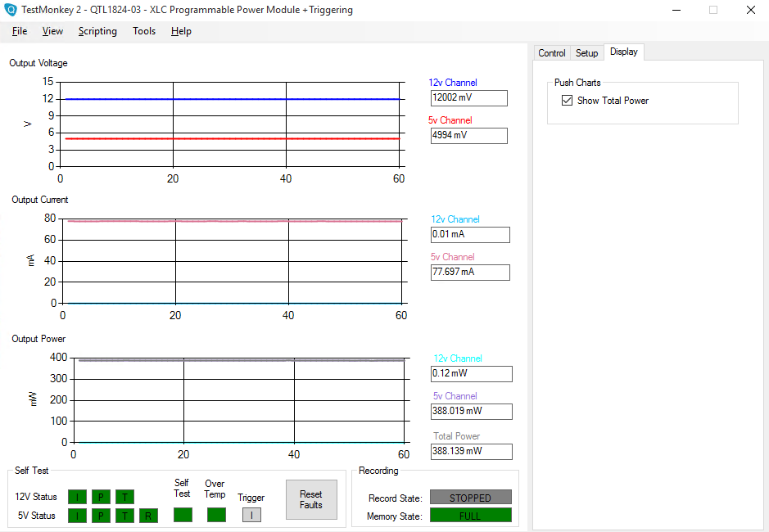Click the 12V Status 'I' indicator
The width and height of the screenshot is (769, 532).
pos(77,497)
